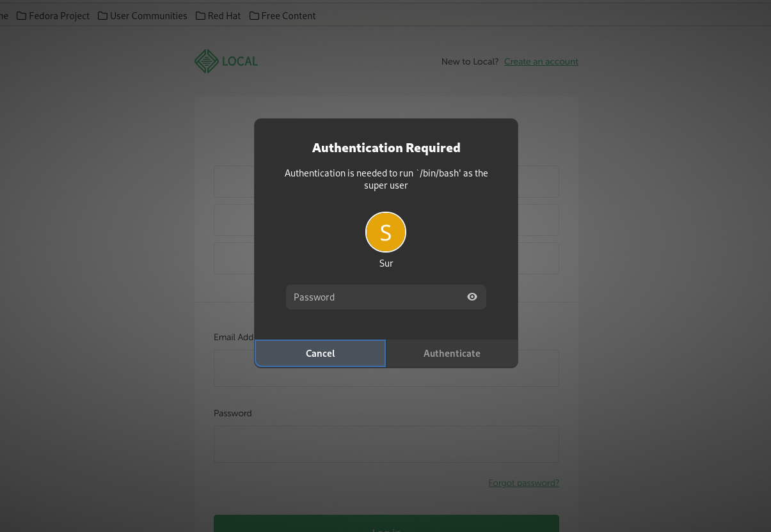
Task: Focus the Password field in authentication dialog
Action: click(x=374, y=297)
